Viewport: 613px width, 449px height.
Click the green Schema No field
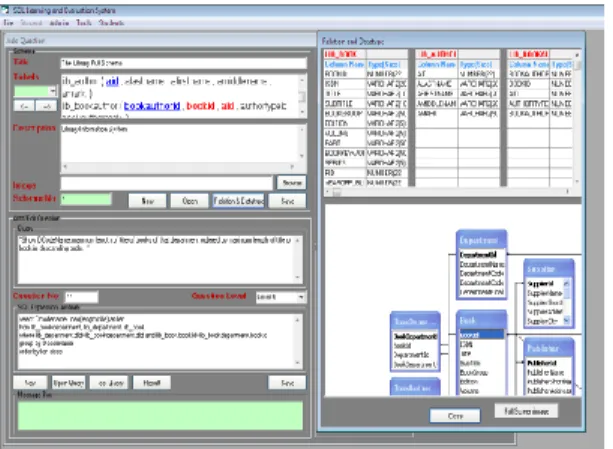(86, 199)
